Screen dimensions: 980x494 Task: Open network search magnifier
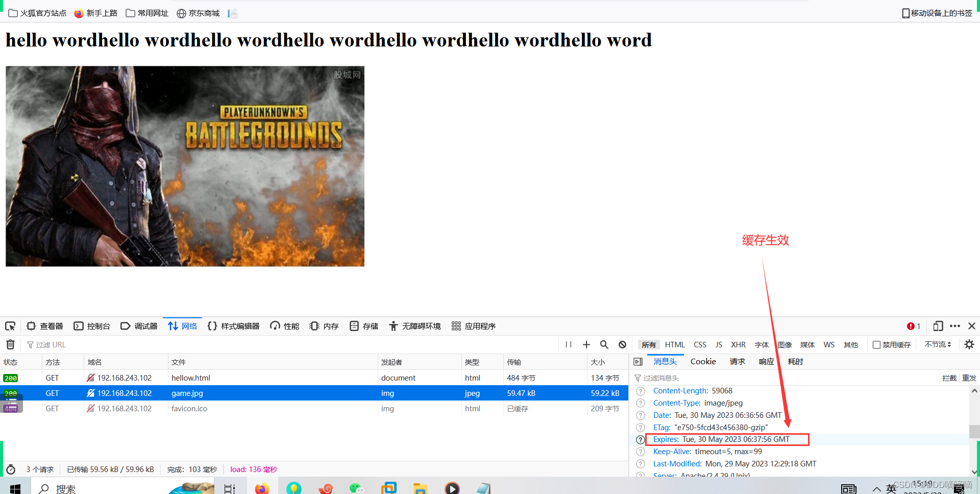coord(604,344)
